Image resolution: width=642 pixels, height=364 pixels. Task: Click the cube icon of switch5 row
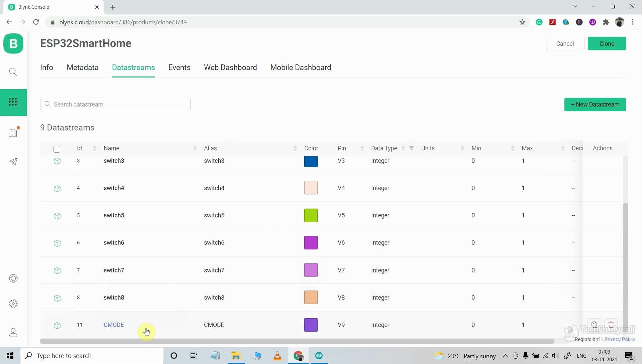(57, 216)
